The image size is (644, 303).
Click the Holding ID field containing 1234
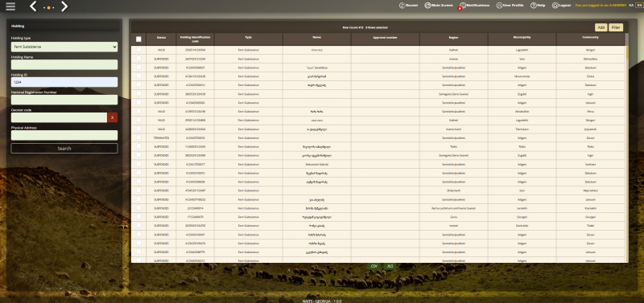[64, 82]
